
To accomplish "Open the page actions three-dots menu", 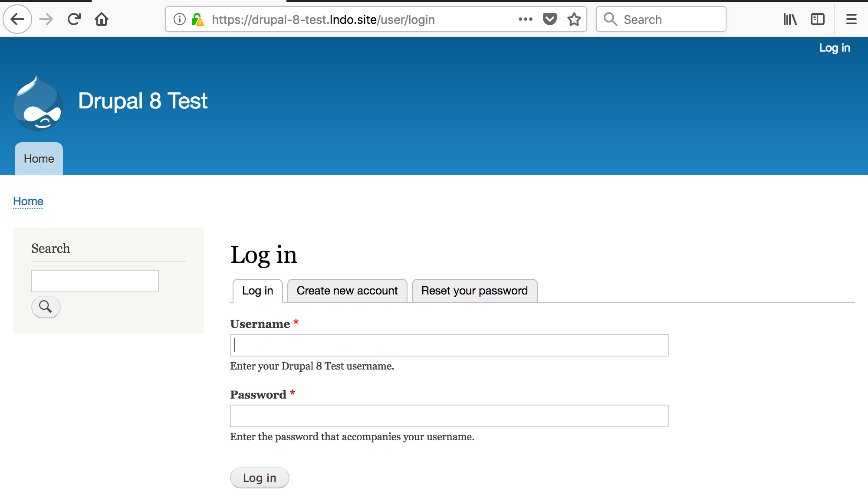I will click(x=525, y=19).
